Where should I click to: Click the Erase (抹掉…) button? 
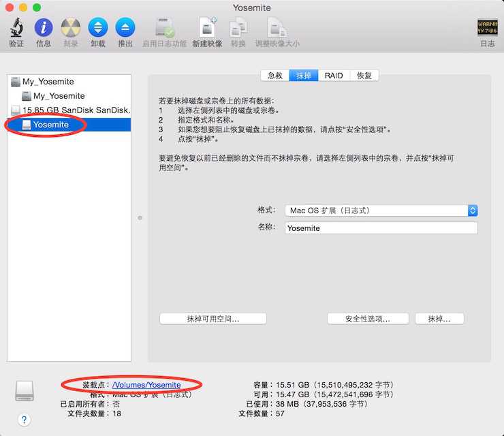coord(439,319)
